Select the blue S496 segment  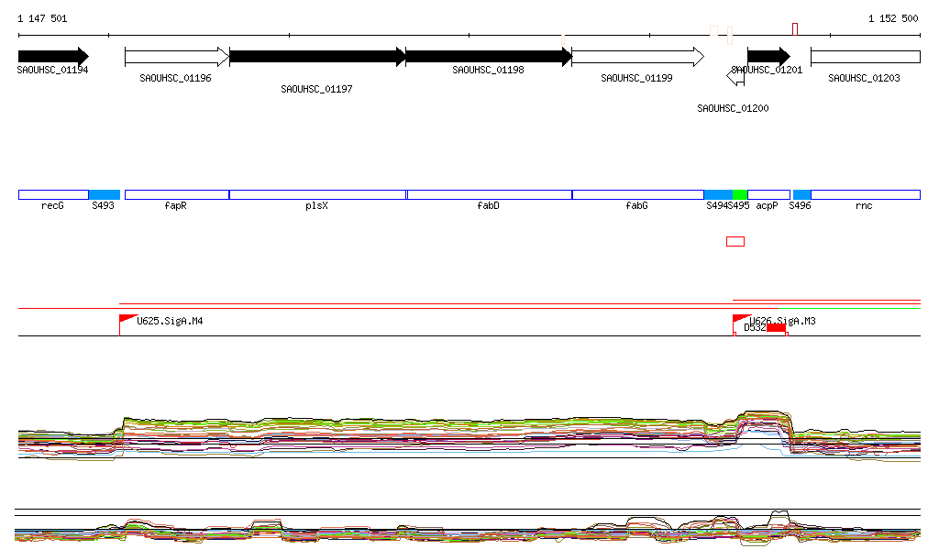[x=801, y=194]
